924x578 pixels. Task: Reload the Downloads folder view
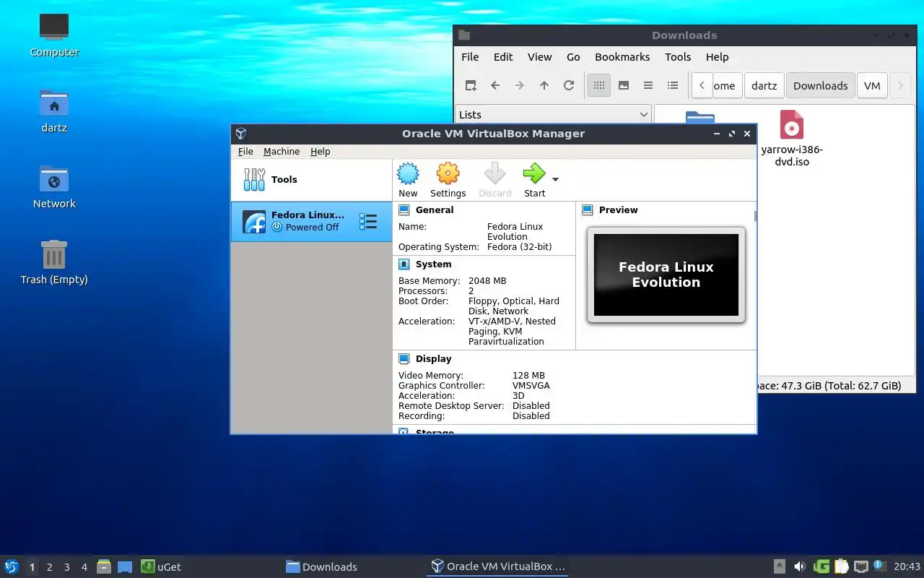point(569,85)
